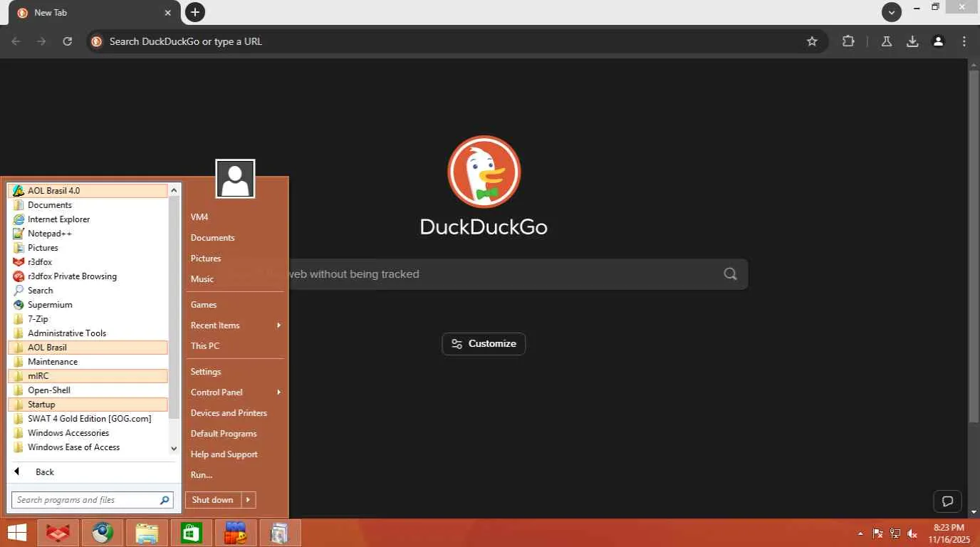Image resolution: width=980 pixels, height=547 pixels.
Task: Expand the AOL Brasil folder
Action: pyautogui.click(x=88, y=348)
